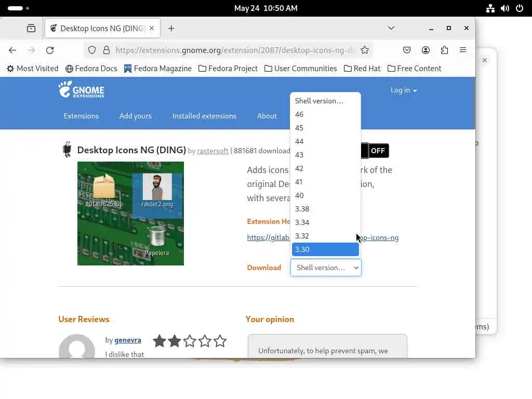Select shell version 42 in the list
The height and width of the screenshot is (399, 532).
click(325, 169)
